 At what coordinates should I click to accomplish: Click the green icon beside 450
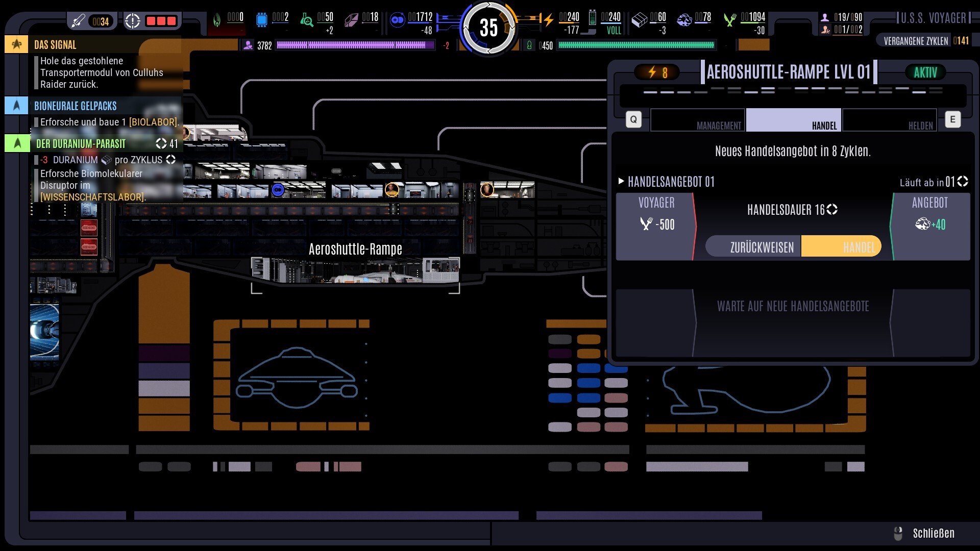(529, 45)
